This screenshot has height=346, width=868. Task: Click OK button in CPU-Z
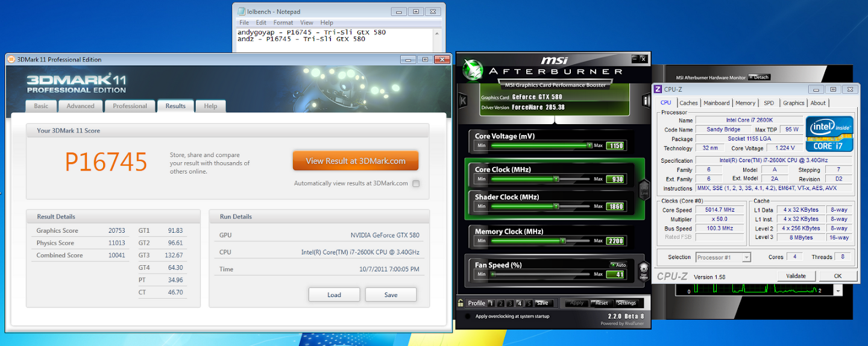tap(837, 275)
